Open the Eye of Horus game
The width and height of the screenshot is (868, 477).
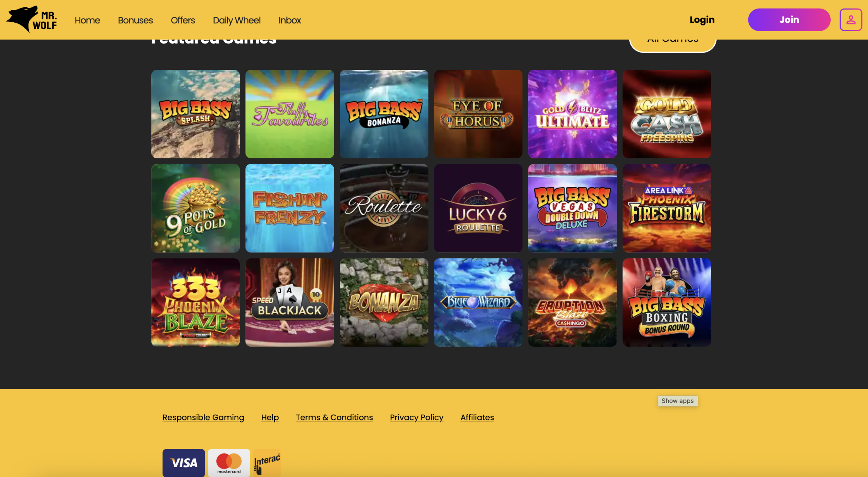coord(478,114)
